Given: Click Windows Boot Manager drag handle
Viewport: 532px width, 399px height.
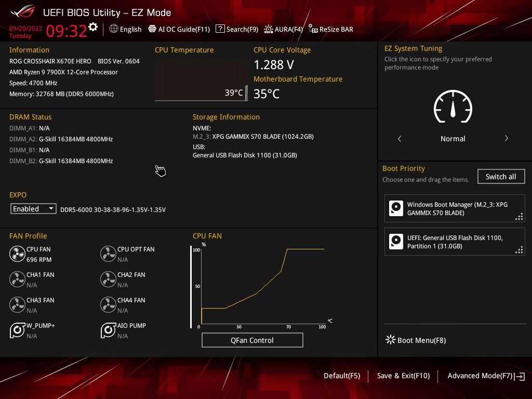Looking at the screenshot, I should [x=519, y=217].
